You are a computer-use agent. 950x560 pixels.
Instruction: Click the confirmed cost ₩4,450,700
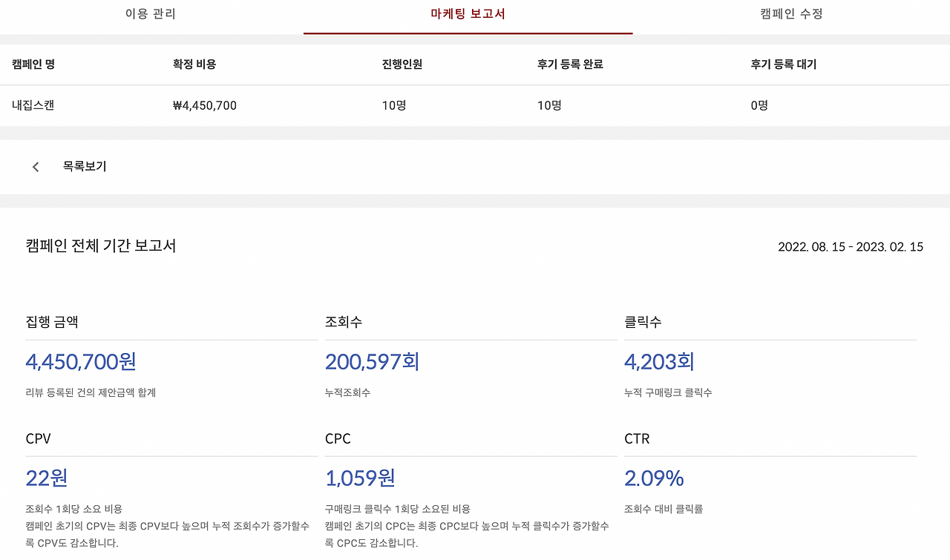205,105
